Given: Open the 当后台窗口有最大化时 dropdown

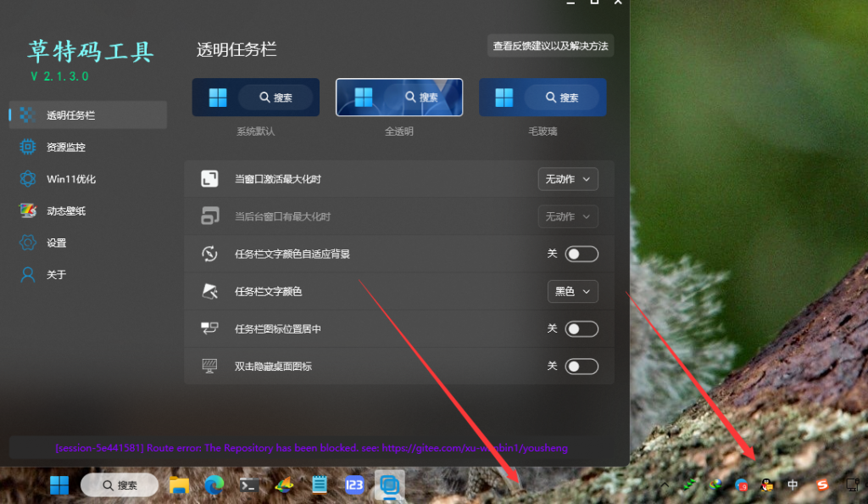Looking at the screenshot, I should coord(568,216).
